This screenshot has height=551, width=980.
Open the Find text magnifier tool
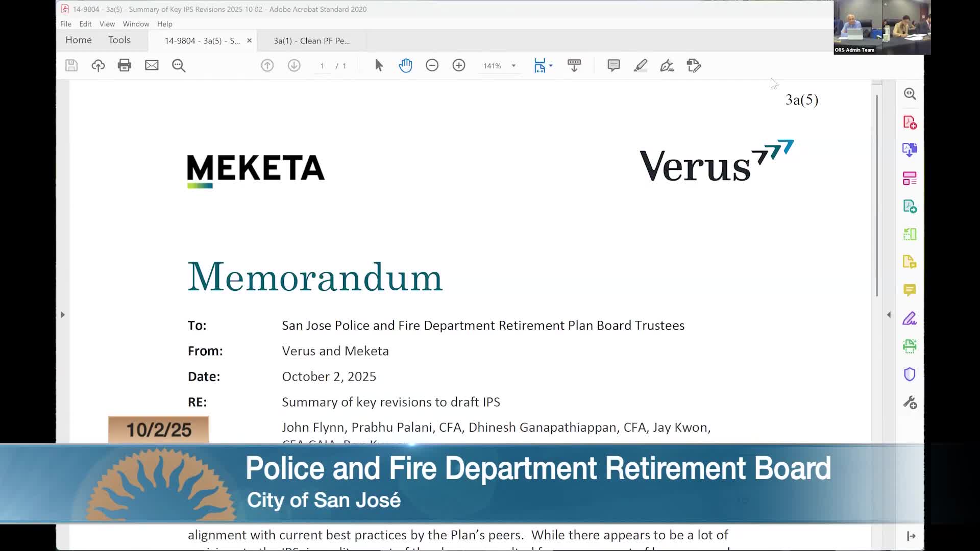point(179,65)
